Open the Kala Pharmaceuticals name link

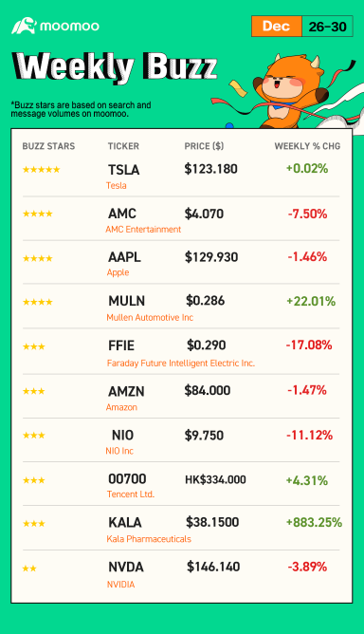point(149,539)
